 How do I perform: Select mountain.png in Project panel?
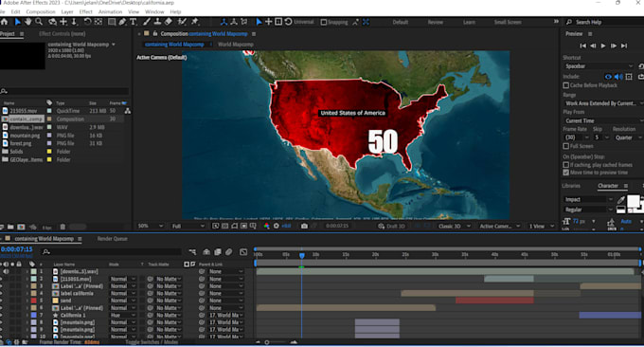[25, 136]
